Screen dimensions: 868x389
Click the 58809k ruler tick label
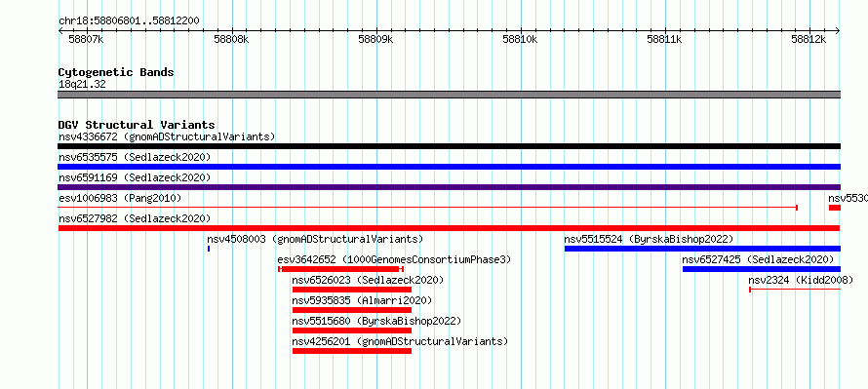click(x=375, y=40)
